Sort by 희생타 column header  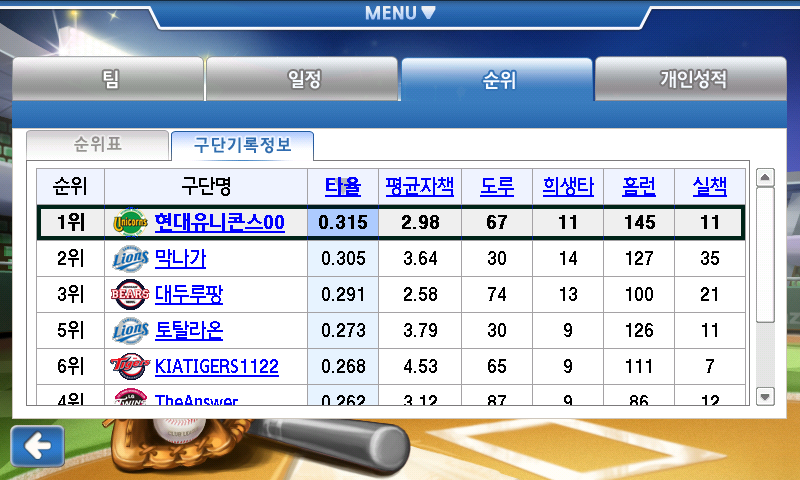tap(568, 187)
